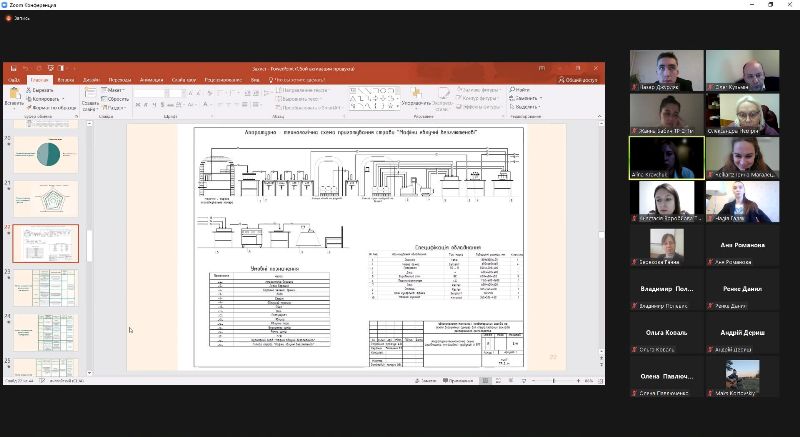Select Ольга Коваль participant tile in Zoom

[666, 332]
